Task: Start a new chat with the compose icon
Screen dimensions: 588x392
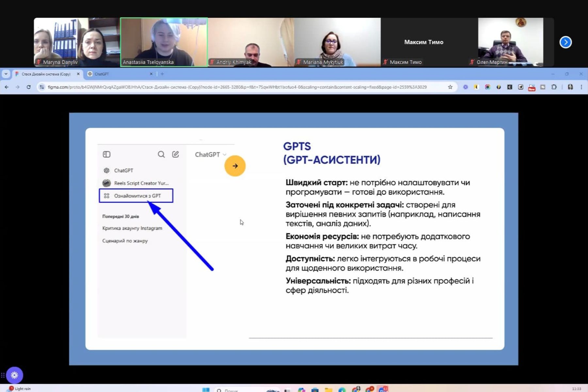Action: [175, 154]
